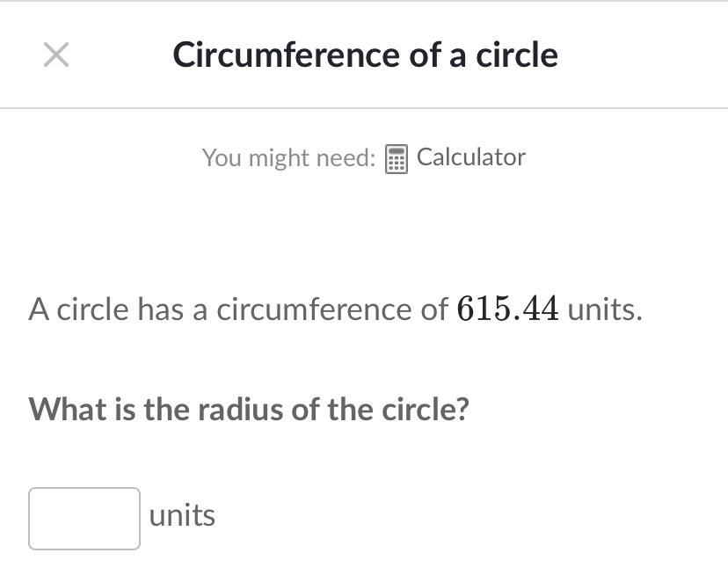Click the 'units' label beside the input

pyautogui.click(x=182, y=516)
